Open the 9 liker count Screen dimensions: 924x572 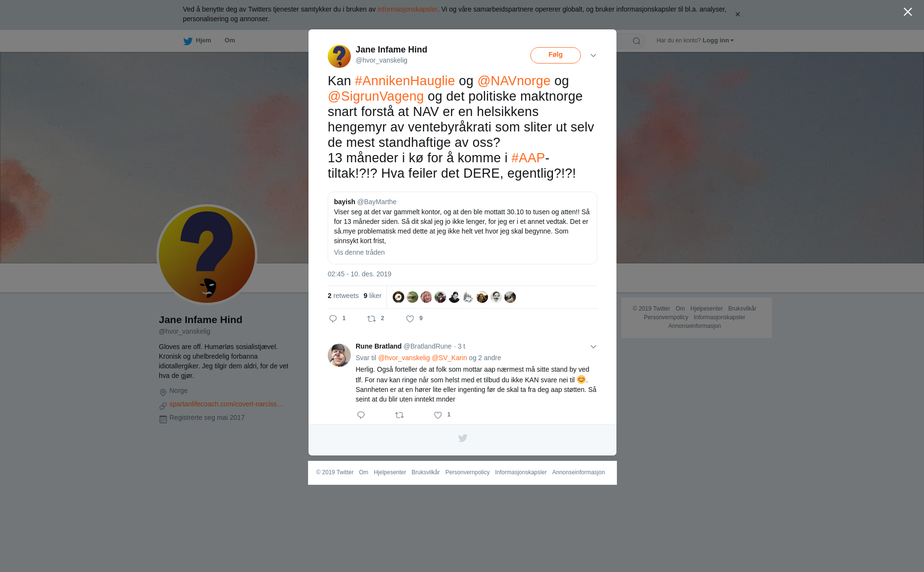point(372,296)
